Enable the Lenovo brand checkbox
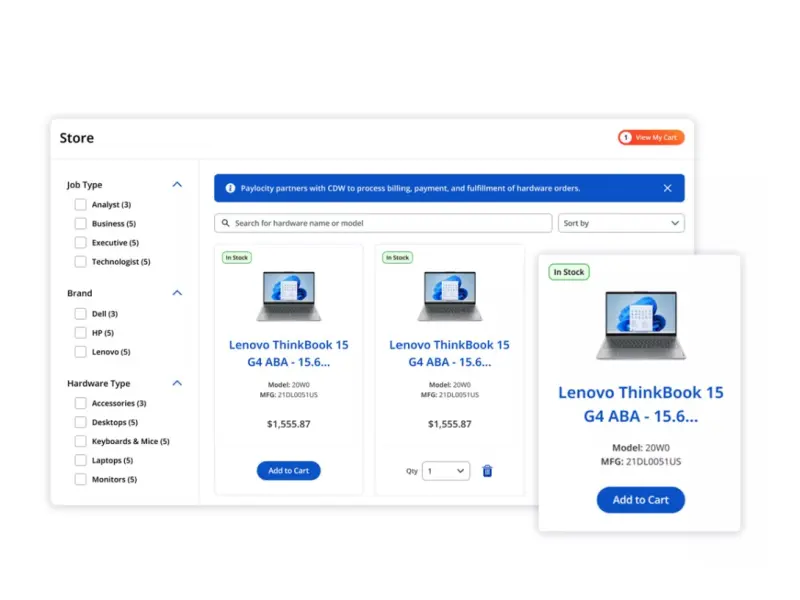Image resolution: width=800 pixels, height=600 pixels. tap(81, 352)
